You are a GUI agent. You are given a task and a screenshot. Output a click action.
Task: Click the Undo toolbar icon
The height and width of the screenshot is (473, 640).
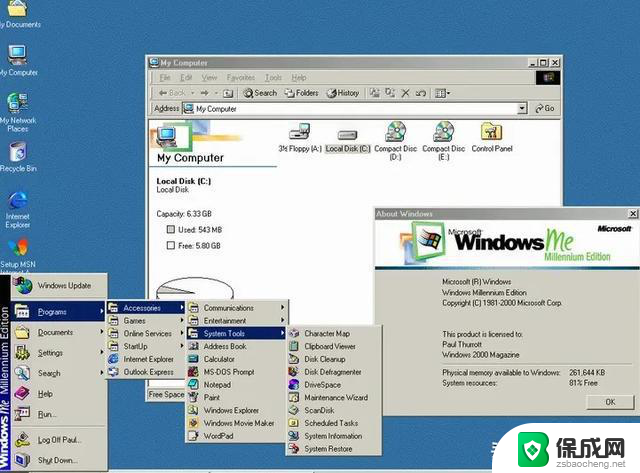(421, 93)
